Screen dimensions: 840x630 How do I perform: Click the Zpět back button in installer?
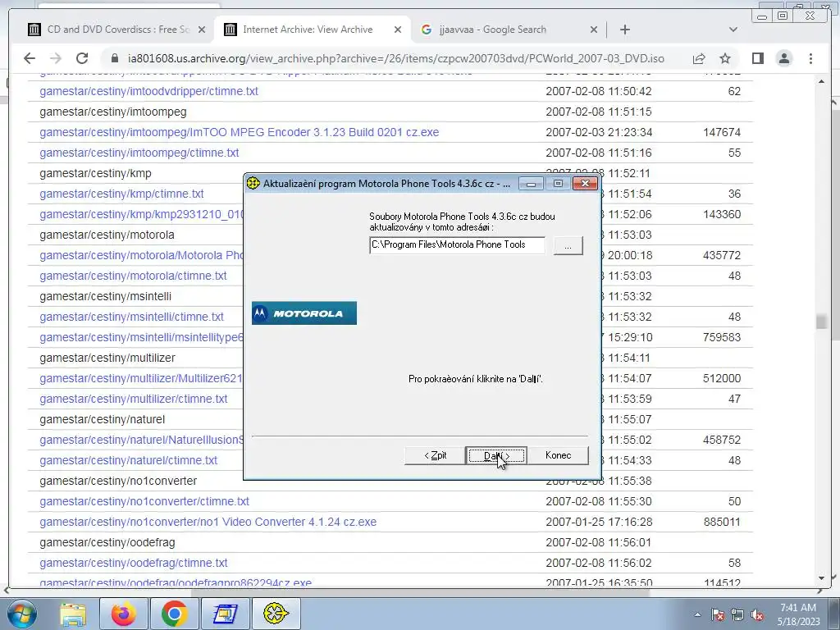(x=435, y=455)
